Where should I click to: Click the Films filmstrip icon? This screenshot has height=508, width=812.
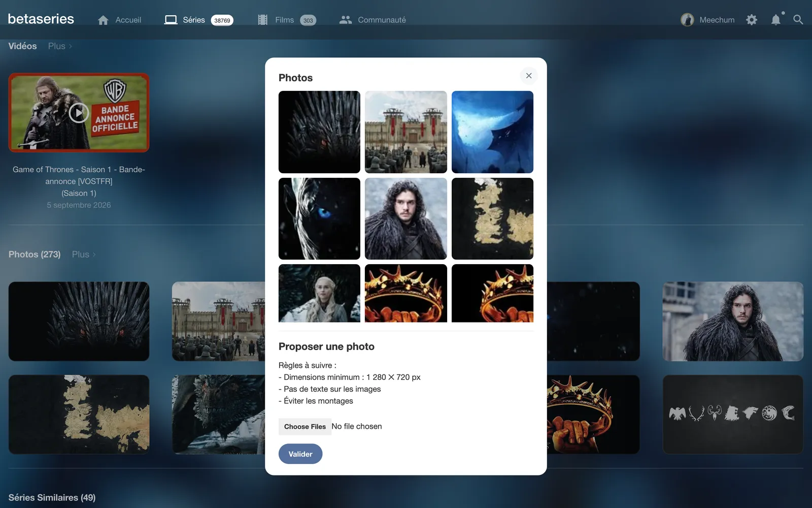pos(262,20)
